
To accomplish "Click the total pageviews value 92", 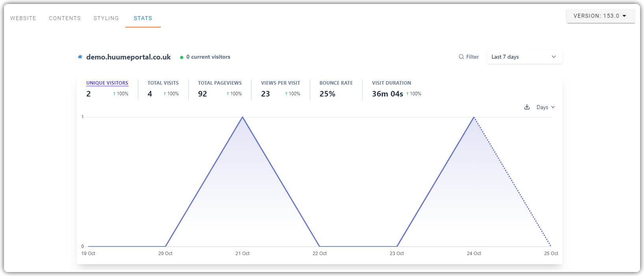I will click(x=203, y=94).
